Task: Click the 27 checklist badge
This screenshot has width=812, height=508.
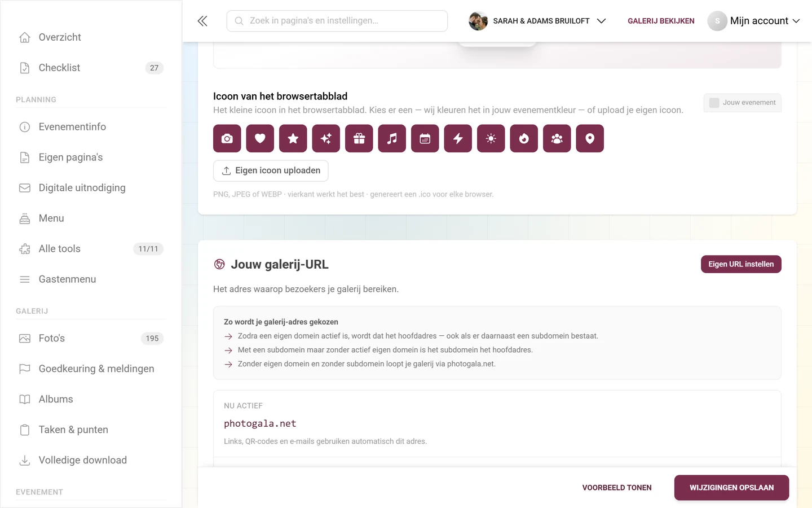Action: (x=155, y=68)
